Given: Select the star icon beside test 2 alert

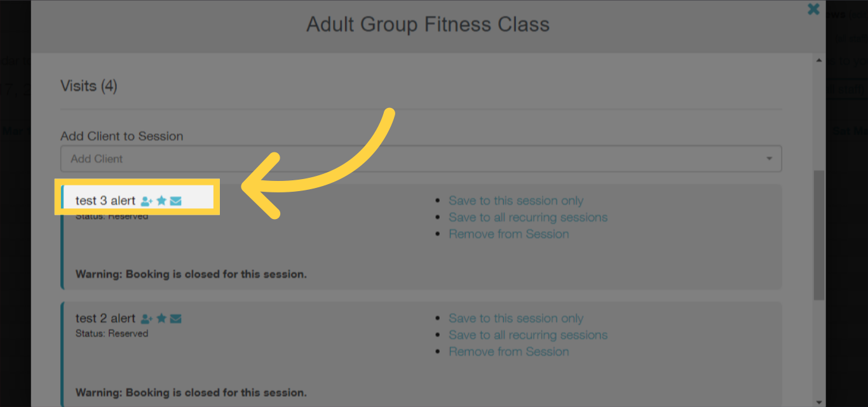Looking at the screenshot, I should (161, 318).
